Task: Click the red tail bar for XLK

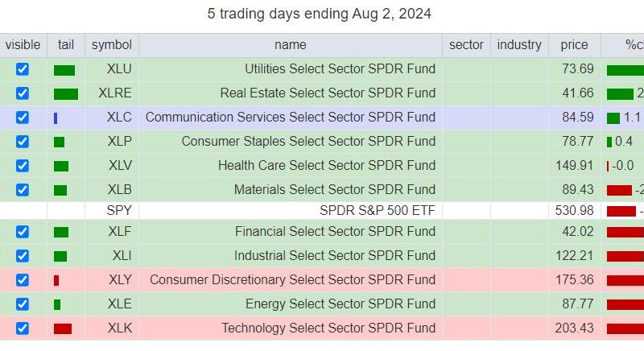Action: (63, 328)
